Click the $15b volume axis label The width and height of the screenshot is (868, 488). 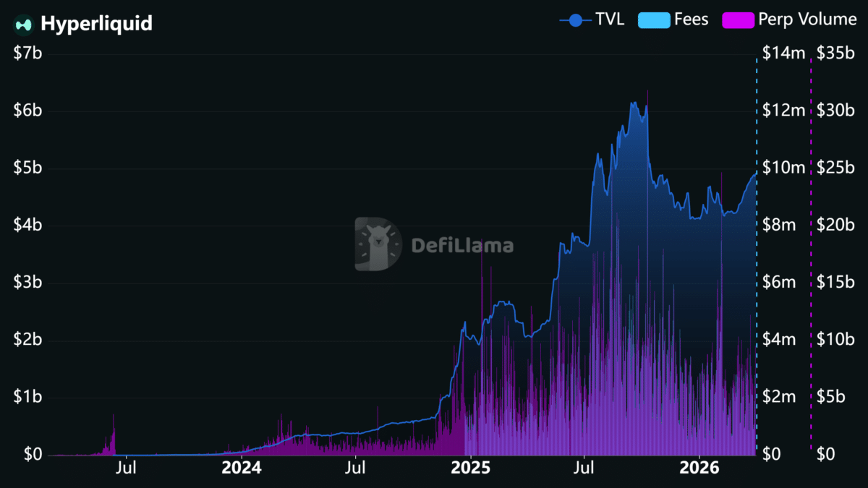[x=835, y=283]
